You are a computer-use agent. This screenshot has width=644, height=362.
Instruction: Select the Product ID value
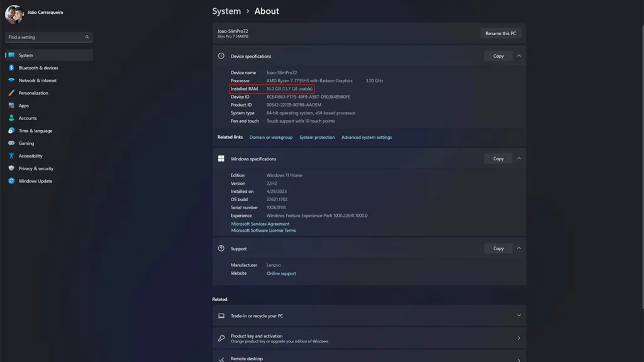pos(294,105)
